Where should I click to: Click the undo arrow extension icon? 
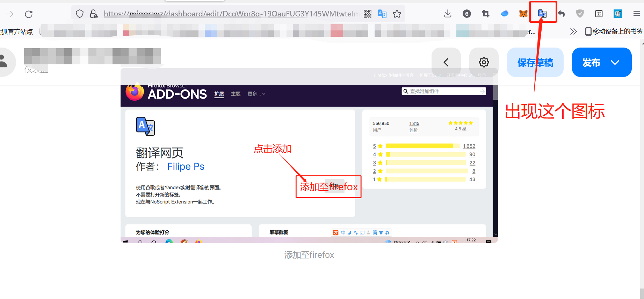(561, 14)
